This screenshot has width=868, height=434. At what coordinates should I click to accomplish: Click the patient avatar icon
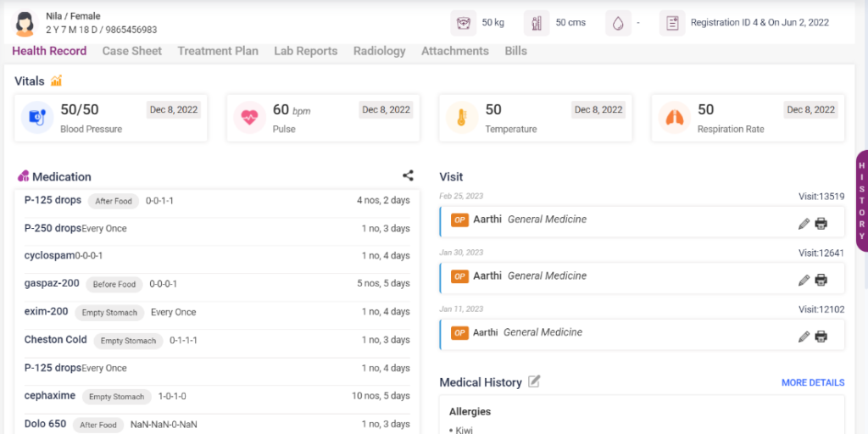click(25, 23)
